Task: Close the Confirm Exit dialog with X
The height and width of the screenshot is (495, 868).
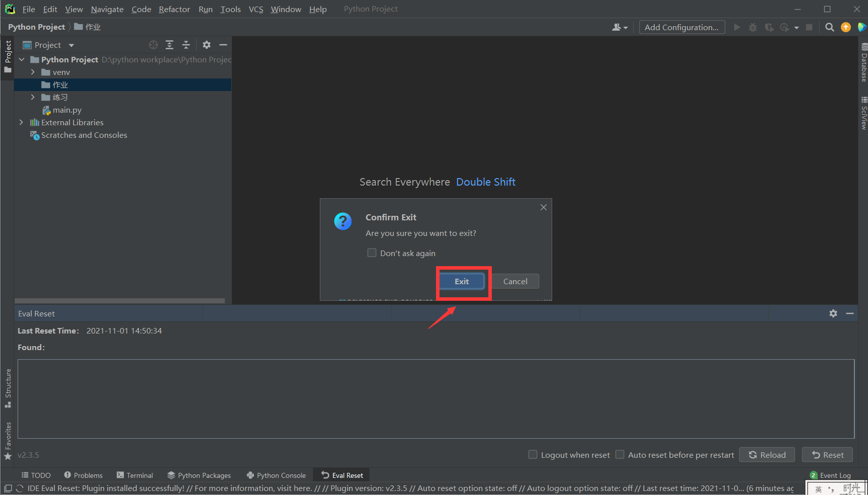Action: click(544, 207)
